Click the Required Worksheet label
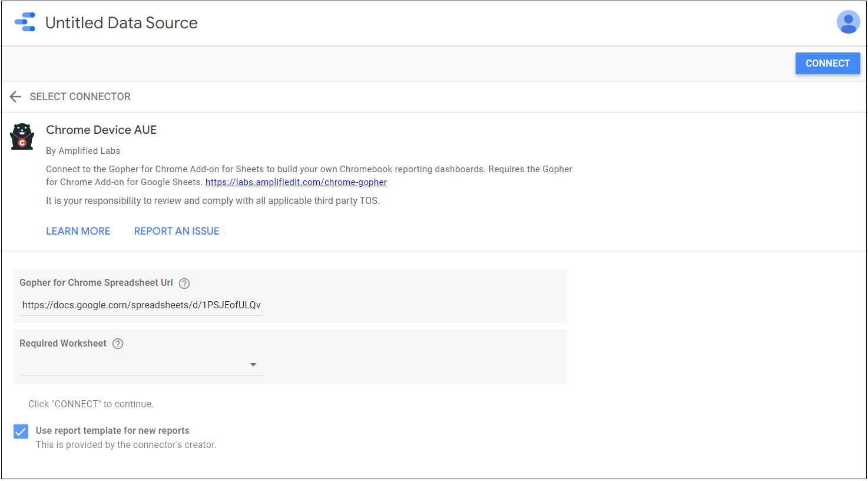This screenshot has height=481, width=868. (63, 344)
